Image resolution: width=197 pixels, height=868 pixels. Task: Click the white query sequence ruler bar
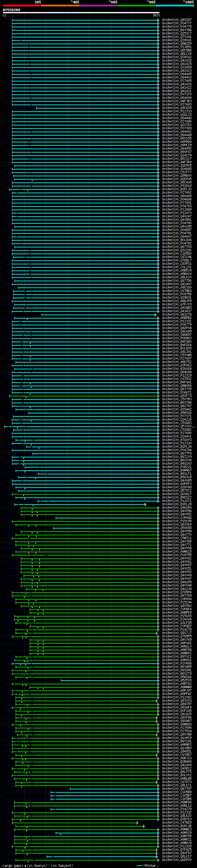(81, 12)
